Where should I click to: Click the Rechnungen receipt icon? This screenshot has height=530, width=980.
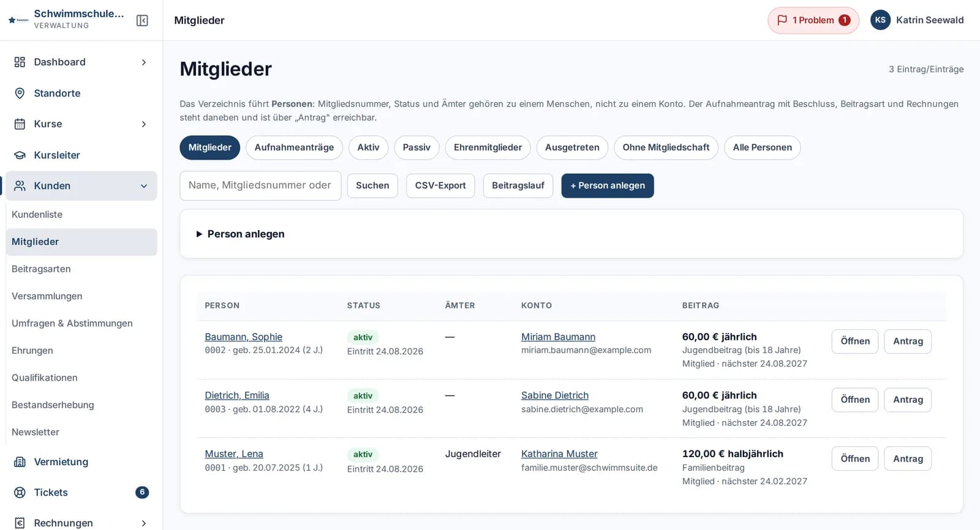(x=20, y=523)
